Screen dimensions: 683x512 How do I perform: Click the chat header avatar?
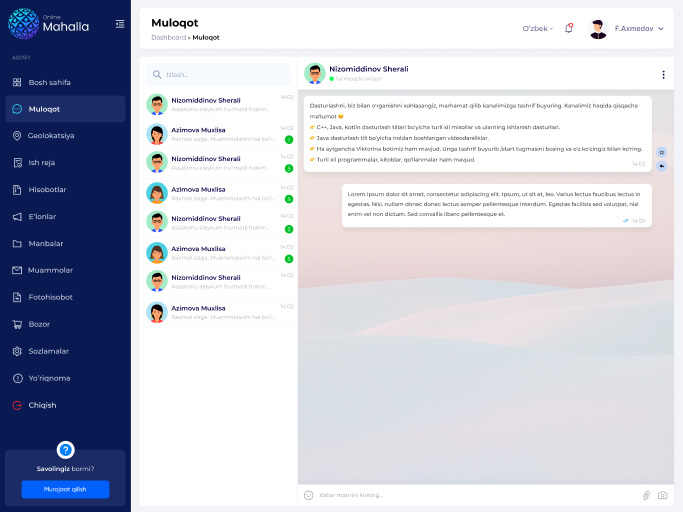coord(314,73)
